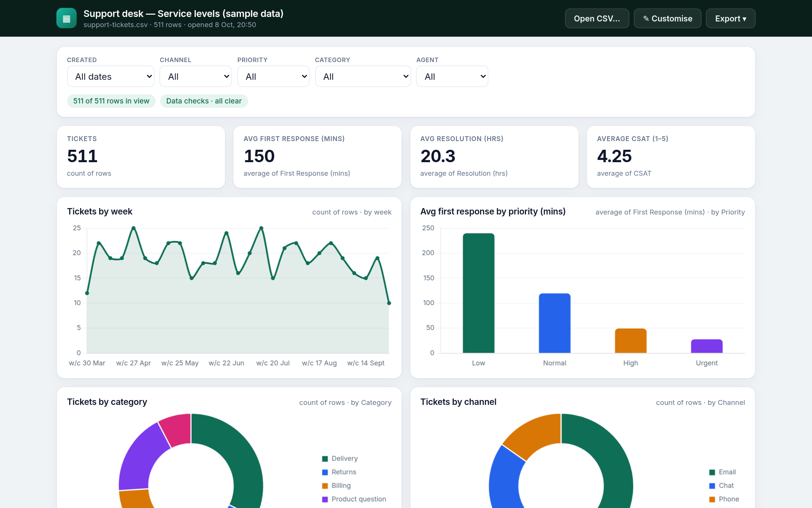
Task: Click the Delivery legend green swatch
Action: [x=325, y=459]
